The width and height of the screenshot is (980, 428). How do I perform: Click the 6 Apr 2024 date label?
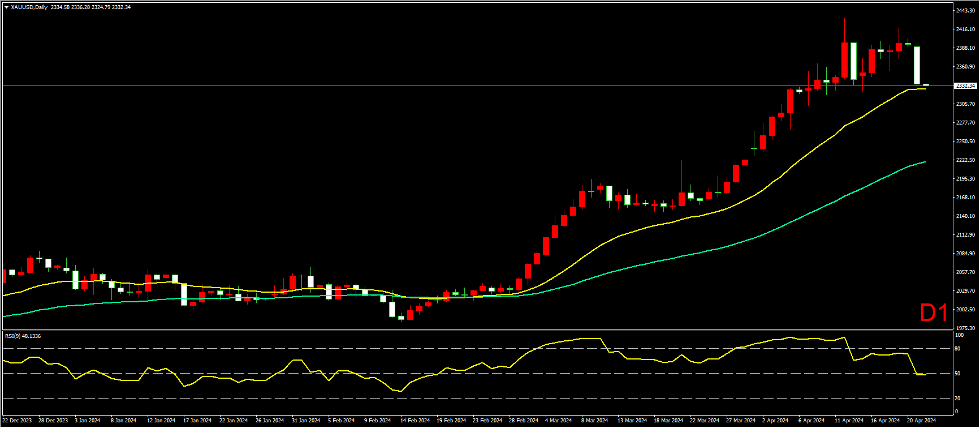(x=811, y=421)
